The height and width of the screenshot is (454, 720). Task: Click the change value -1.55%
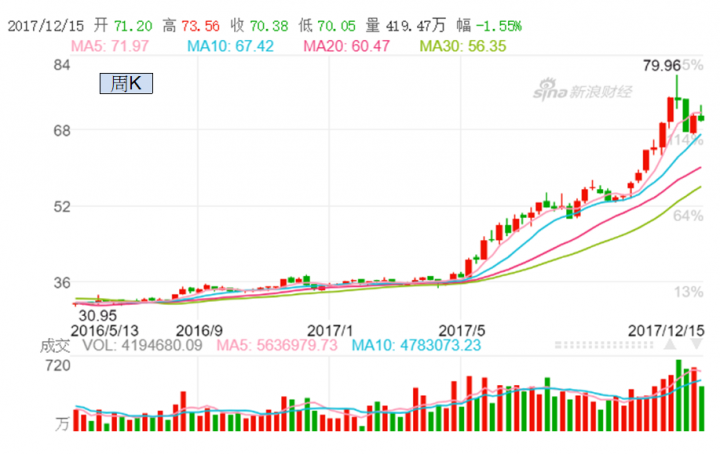[x=499, y=26]
